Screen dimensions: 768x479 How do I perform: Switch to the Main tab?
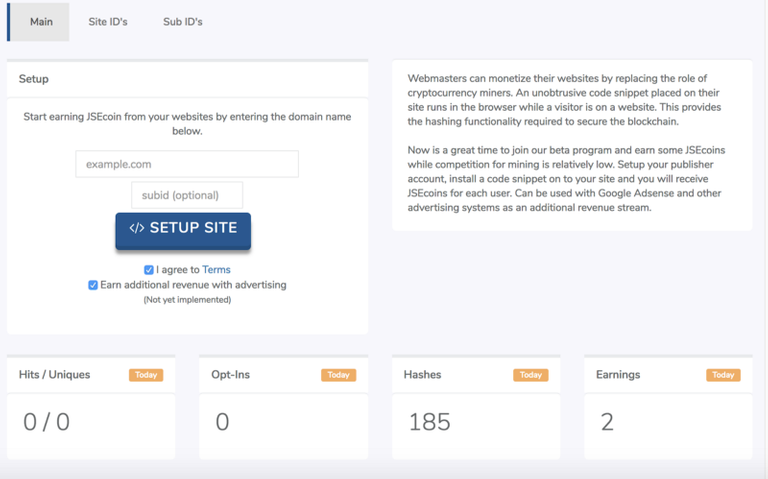[41, 22]
